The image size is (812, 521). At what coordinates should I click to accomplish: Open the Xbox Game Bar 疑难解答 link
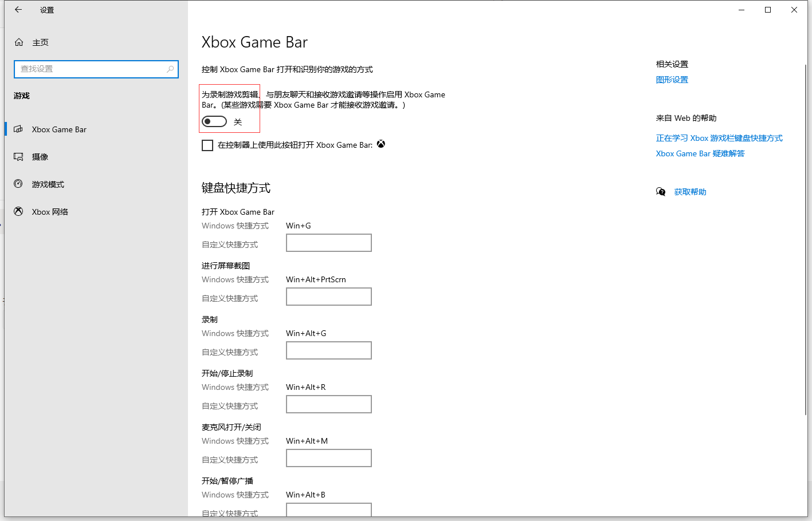(700, 153)
